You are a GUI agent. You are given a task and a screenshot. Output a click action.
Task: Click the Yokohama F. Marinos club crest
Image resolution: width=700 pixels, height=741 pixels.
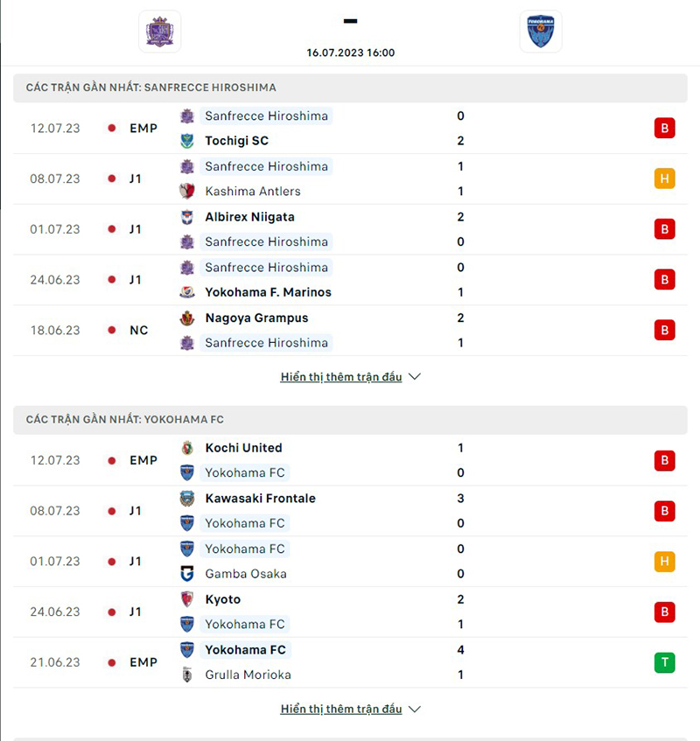pos(186,292)
